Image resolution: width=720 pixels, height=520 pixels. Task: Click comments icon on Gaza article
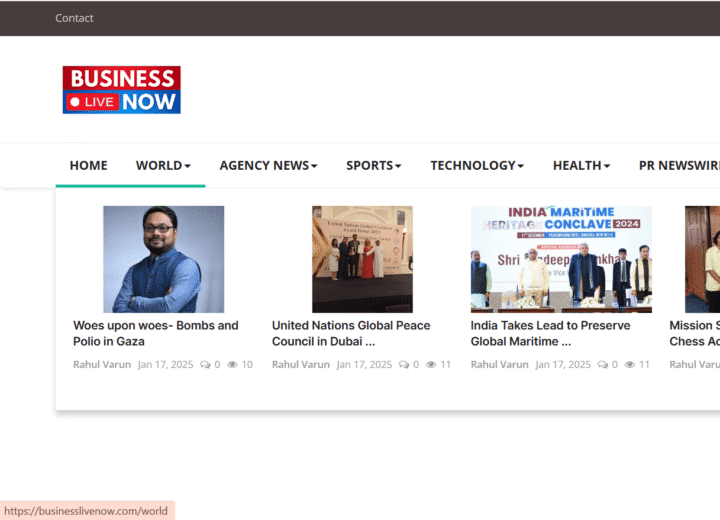[x=205, y=365]
